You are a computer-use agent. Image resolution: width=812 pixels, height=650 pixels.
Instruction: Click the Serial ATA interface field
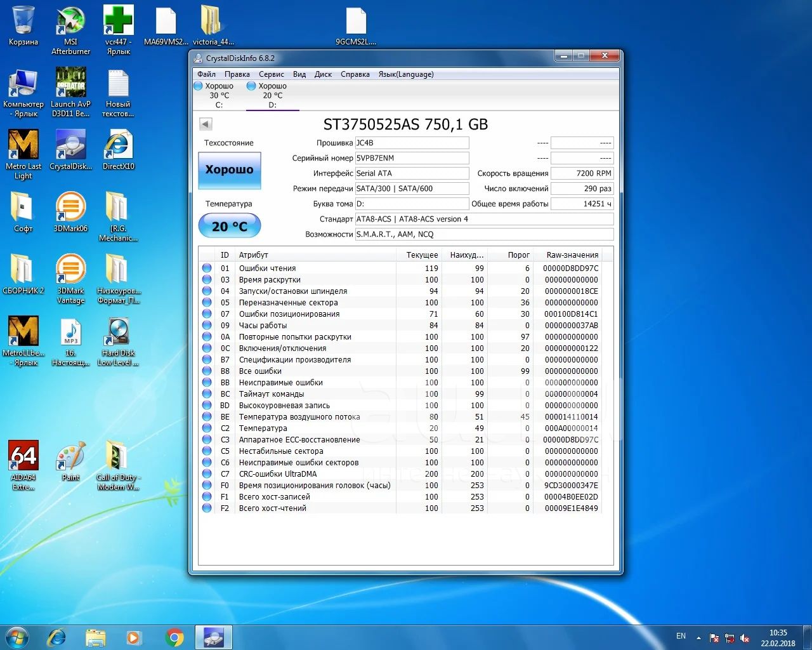pos(412,173)
